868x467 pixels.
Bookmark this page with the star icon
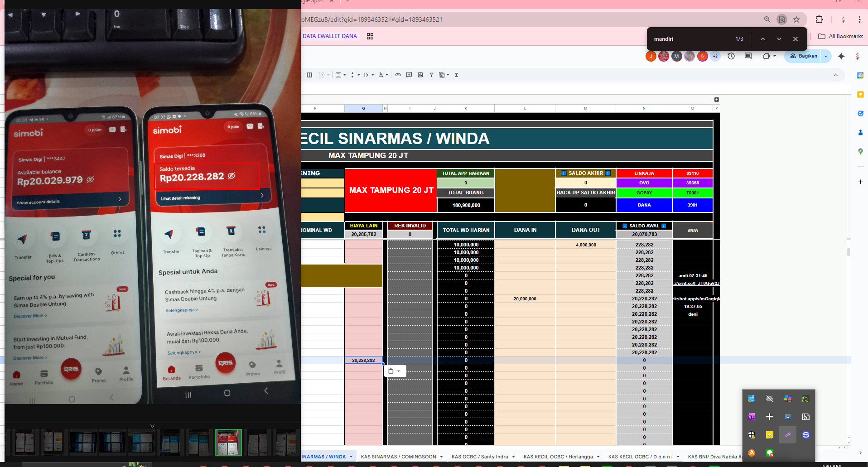click(796, 19)
